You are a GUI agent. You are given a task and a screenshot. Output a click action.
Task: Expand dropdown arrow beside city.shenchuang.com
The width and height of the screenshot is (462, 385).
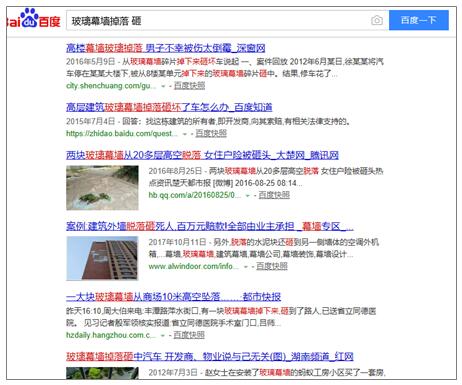pos(163,86)
